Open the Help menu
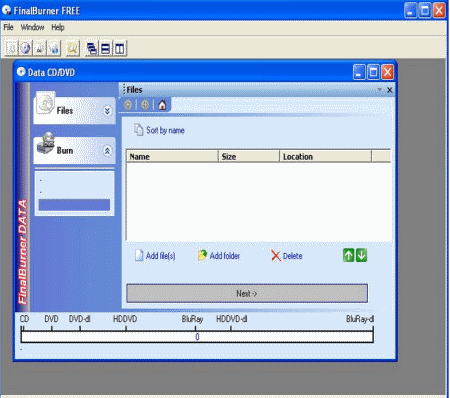This screenshot has height=398, width=450. click(x=58, y=27)
